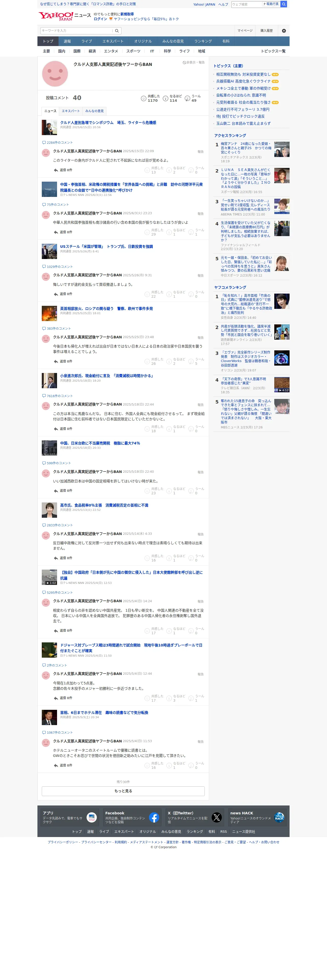
Task: Switch to the みんなの意見 comment tab
Action: point(94,111)
